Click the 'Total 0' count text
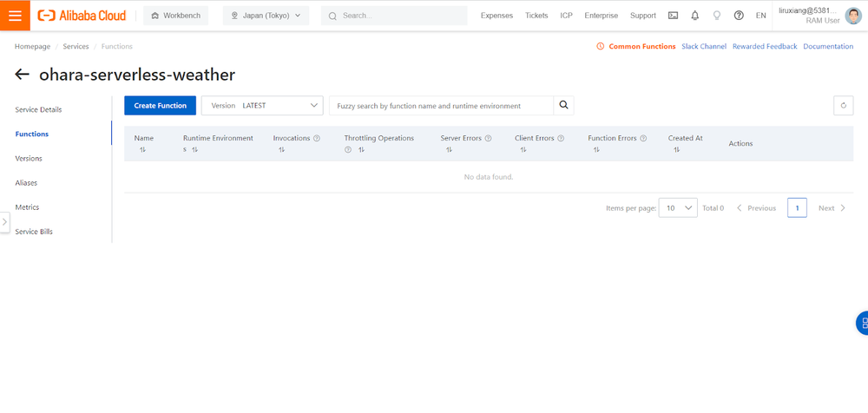Viewport: 868px width, 413px height. tap(713, 208)
